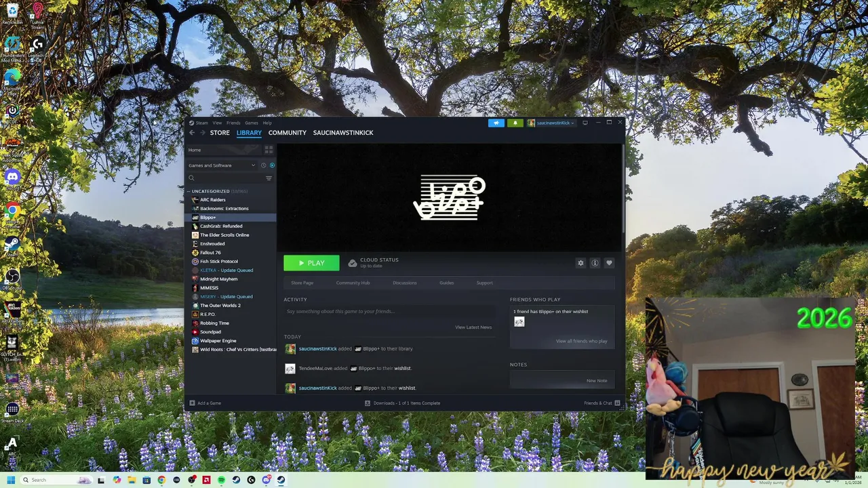Collapse the Uncategorized category
This screenshot has height=488, width=868.
coord(189,191)
